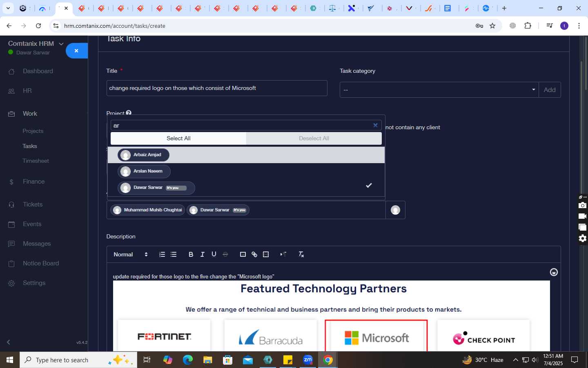
Task: Open the HR section in the sidebar
Action: coord(27,91)
